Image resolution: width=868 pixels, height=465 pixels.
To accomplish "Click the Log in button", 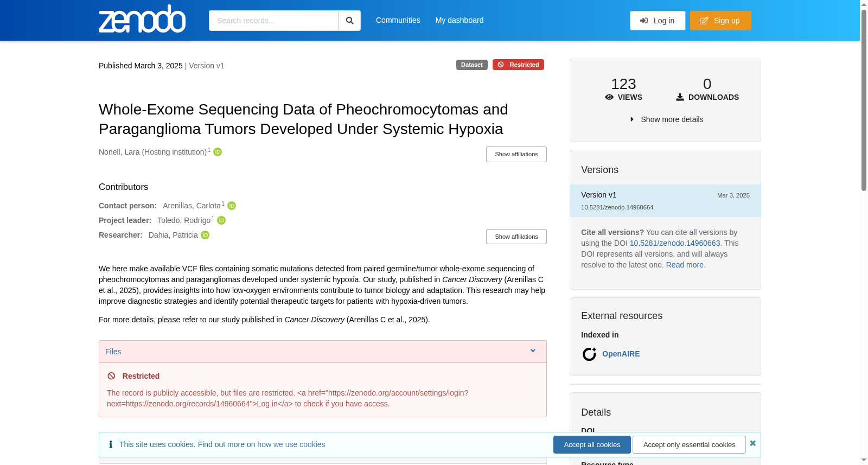I will [x=658, y=21].
